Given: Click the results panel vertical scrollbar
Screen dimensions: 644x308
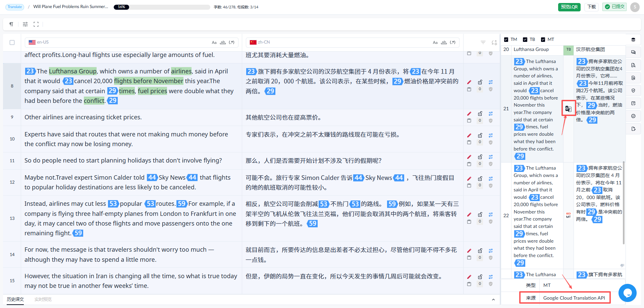Looking at the screenshot, I should pos(624,203).
